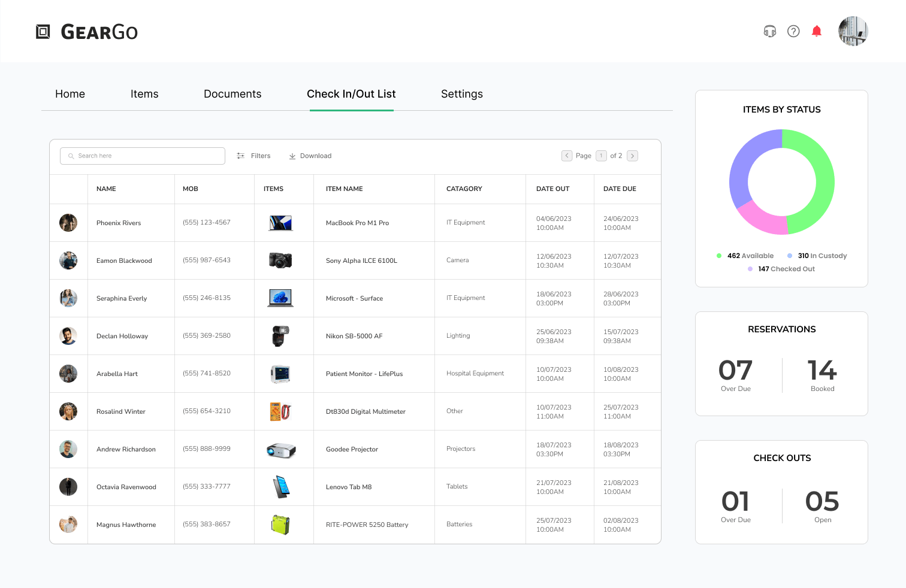Toggle the Available legend in Items By Status
This screenshot has width=906, height=588.
coord(745,256)
